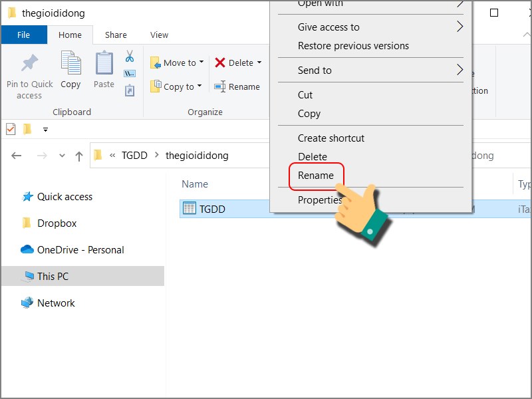Select Create shortcut in context menu
The width and height of the screenshot is (532, 399).
(x=331, y=138)
